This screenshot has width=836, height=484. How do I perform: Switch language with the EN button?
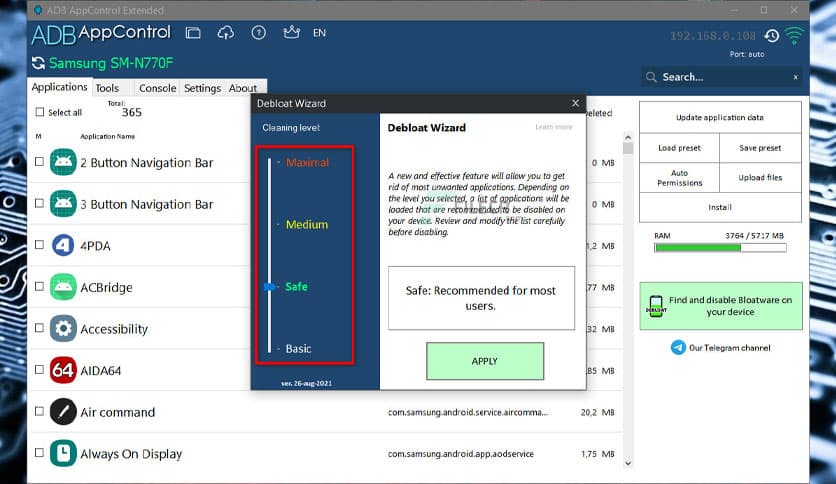tap(319, 33)
